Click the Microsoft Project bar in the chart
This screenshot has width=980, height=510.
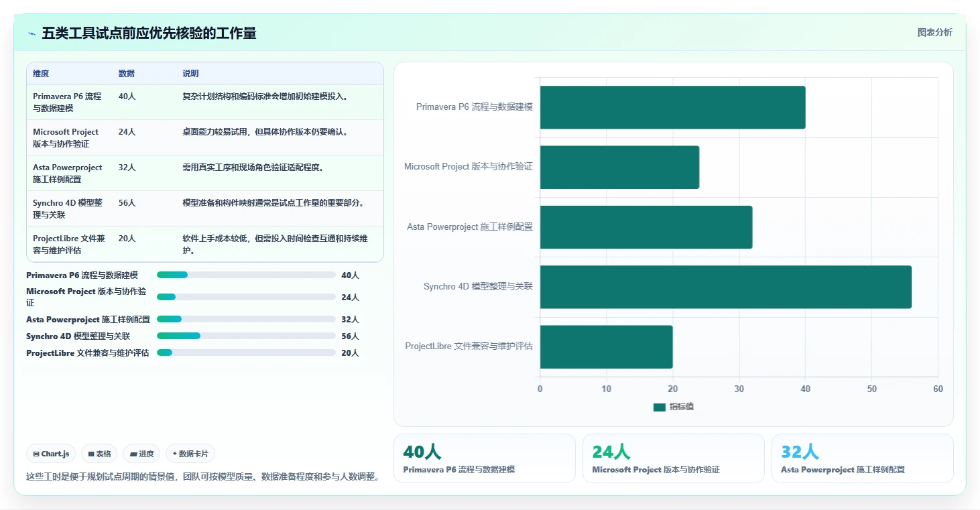(x=619, y=167)
